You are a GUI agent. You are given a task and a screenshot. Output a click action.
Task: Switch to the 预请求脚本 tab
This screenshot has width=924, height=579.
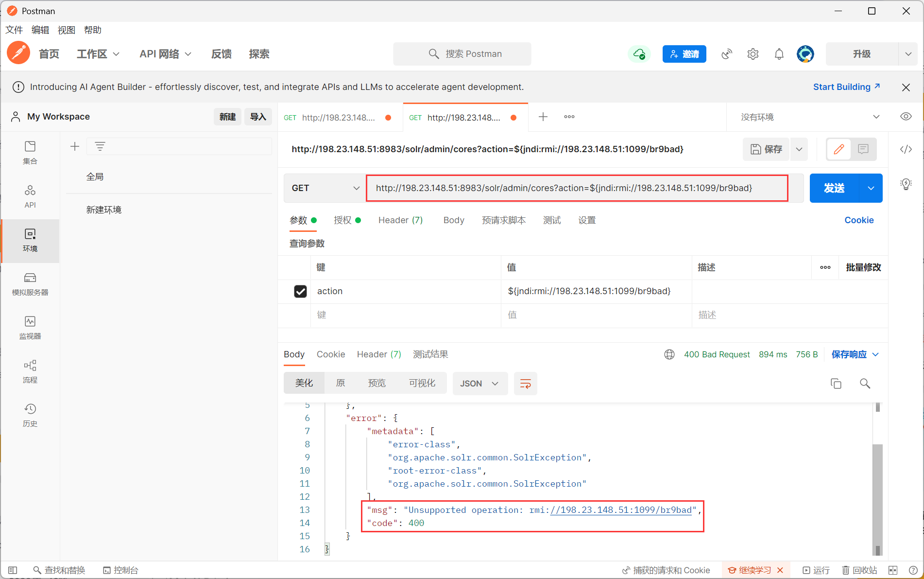[x=504, y=220]
